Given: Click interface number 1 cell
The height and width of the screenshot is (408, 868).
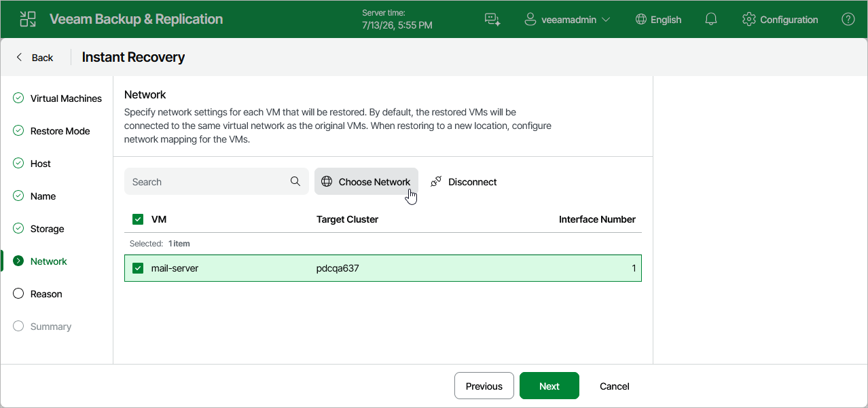Looking at the screenshot, I should pos(634,268).
